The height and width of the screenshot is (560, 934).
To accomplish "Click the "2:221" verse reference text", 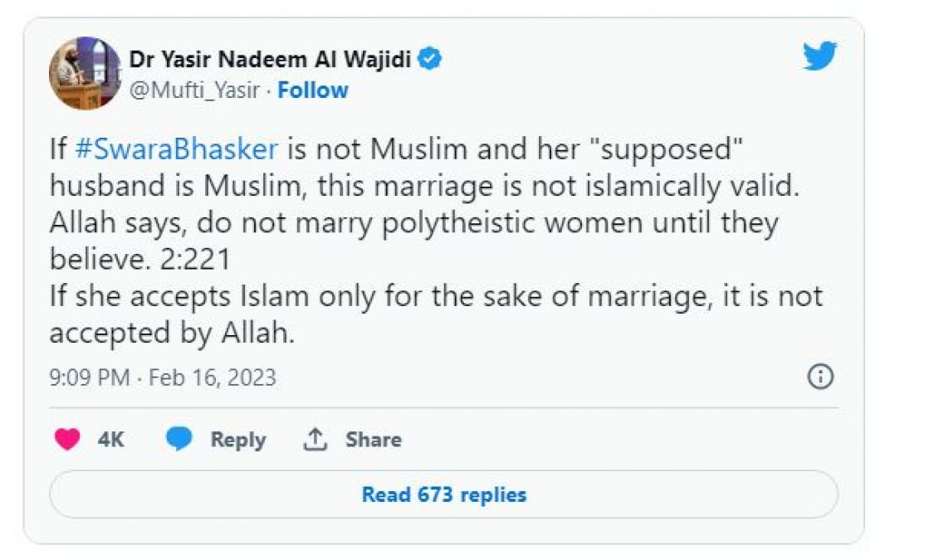I will [x=194, y=260].
